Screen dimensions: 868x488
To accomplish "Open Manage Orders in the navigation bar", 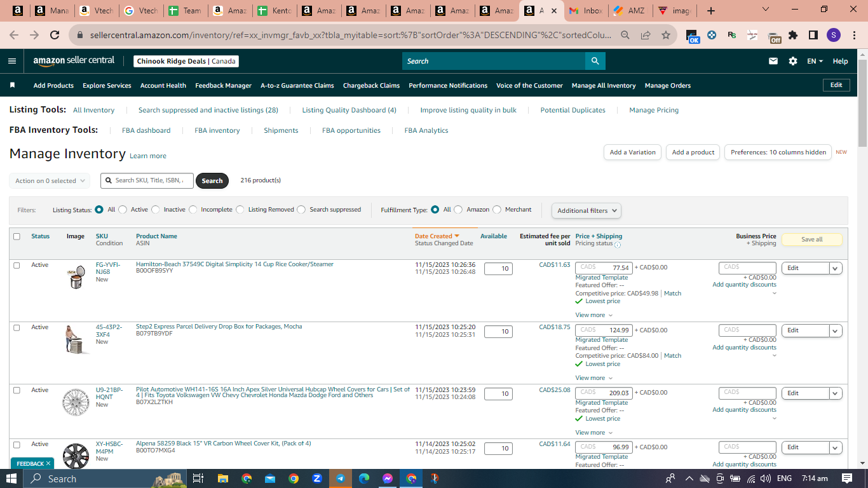I will pos(667,85).
